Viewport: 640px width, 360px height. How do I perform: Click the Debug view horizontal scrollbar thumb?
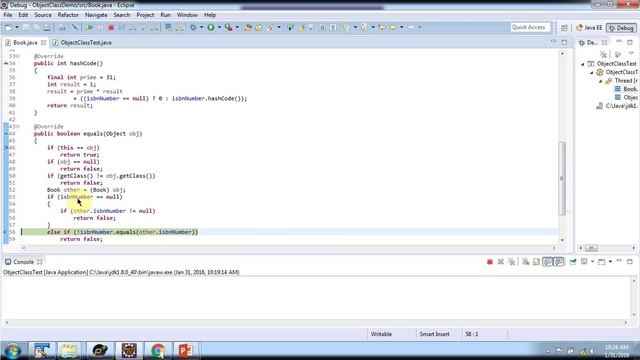click(x=591, y=248)
